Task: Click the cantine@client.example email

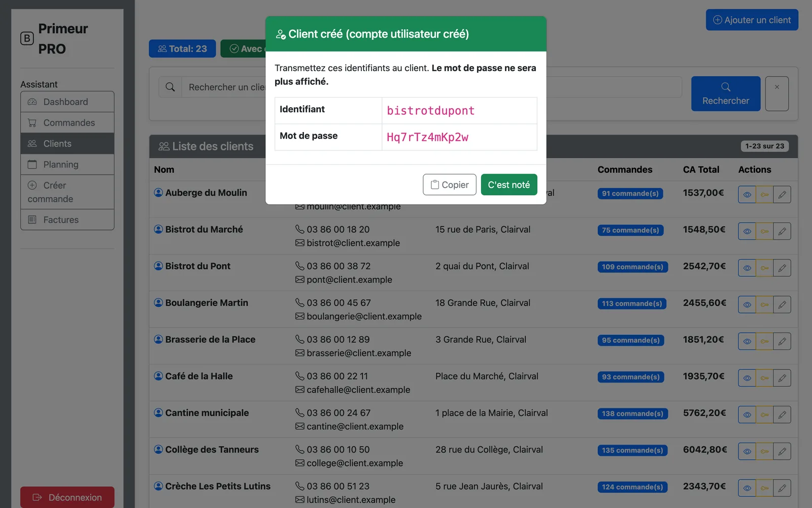Action: coord(355,426)
